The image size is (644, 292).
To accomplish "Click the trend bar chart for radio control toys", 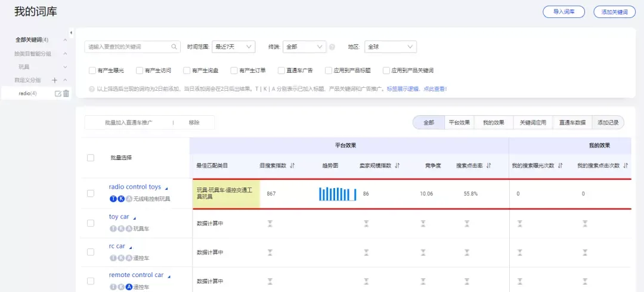I will 338,193.
